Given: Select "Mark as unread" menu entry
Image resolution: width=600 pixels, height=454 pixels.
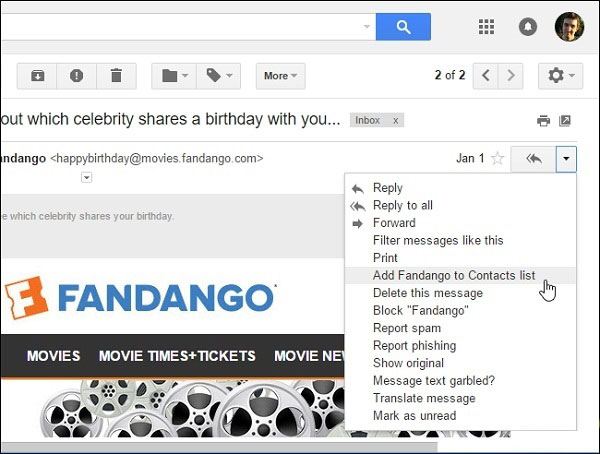Looking at the screenshot, I should tap(414, 415).
